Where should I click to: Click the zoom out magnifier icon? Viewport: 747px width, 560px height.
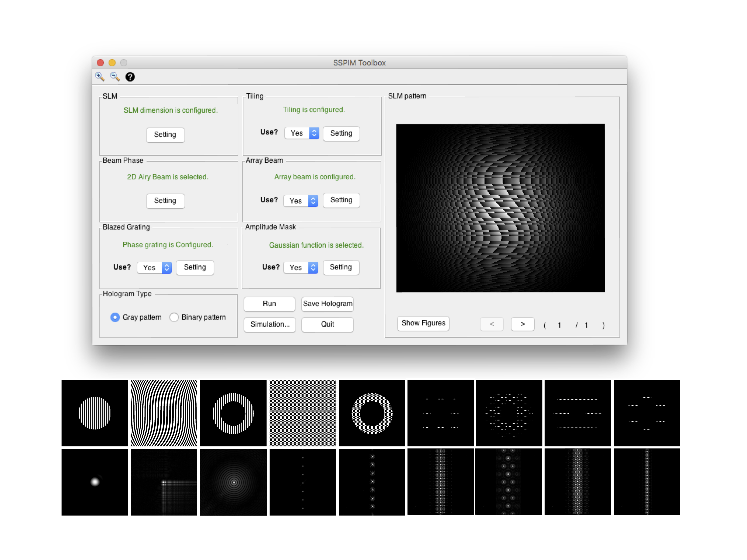[115, 77]
